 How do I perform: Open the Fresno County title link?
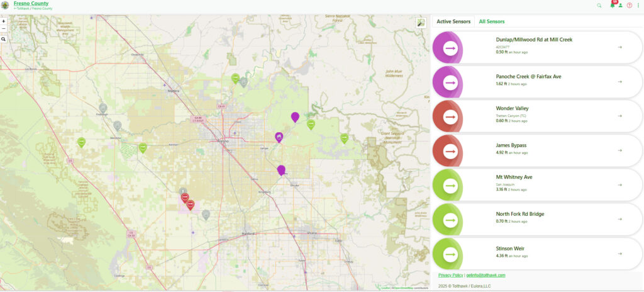[31, 3]
